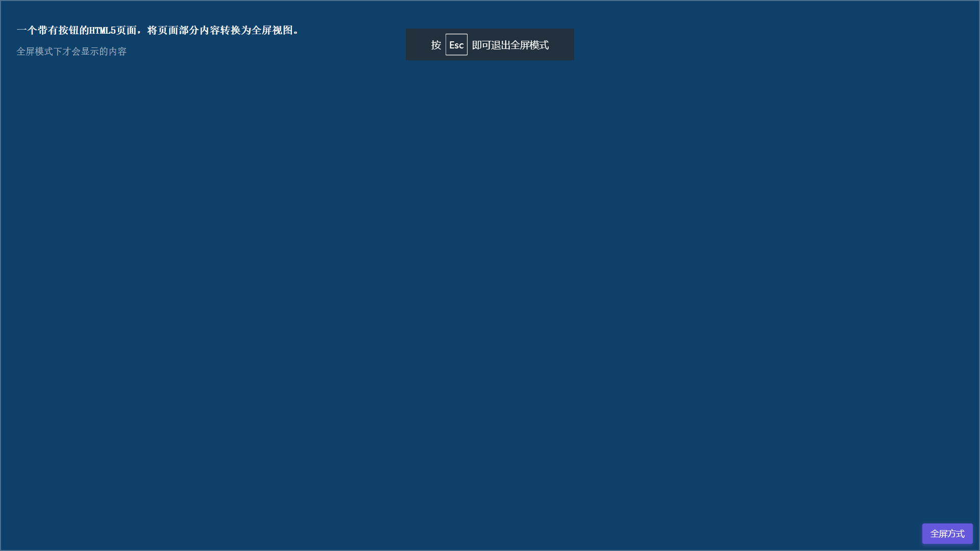Viewport: 980px width, 551px height.
Task: Click the 即可退出全屏模式 notification text
Action: point(510,45)
